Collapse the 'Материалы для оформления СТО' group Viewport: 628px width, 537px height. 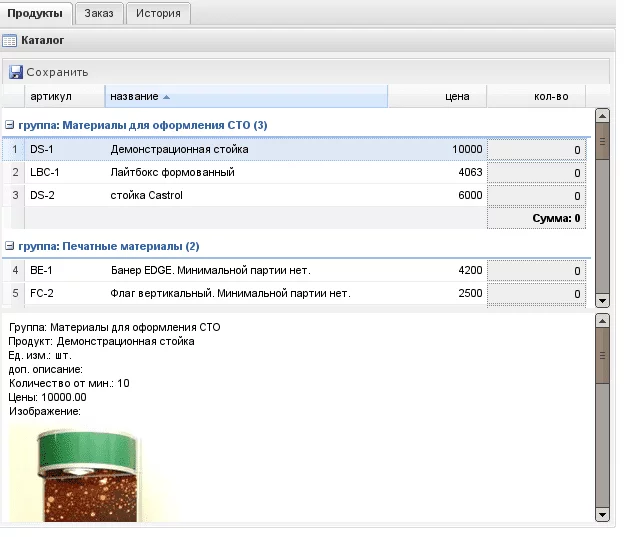click(x=10, y=125)
